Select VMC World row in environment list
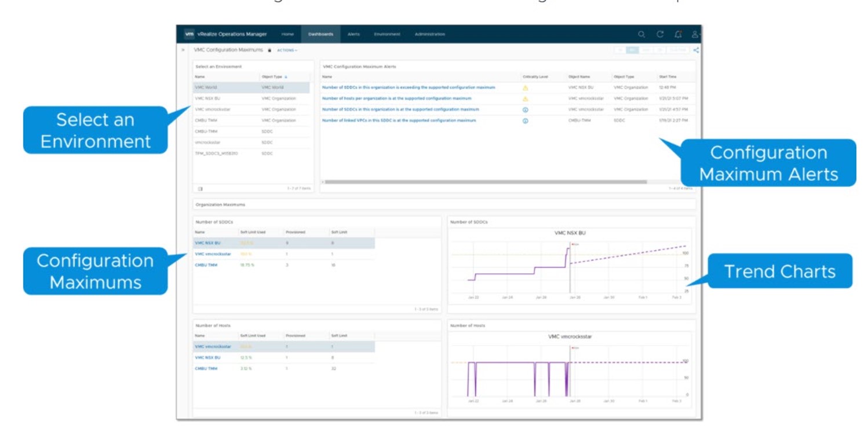 (x=251, y=87)
